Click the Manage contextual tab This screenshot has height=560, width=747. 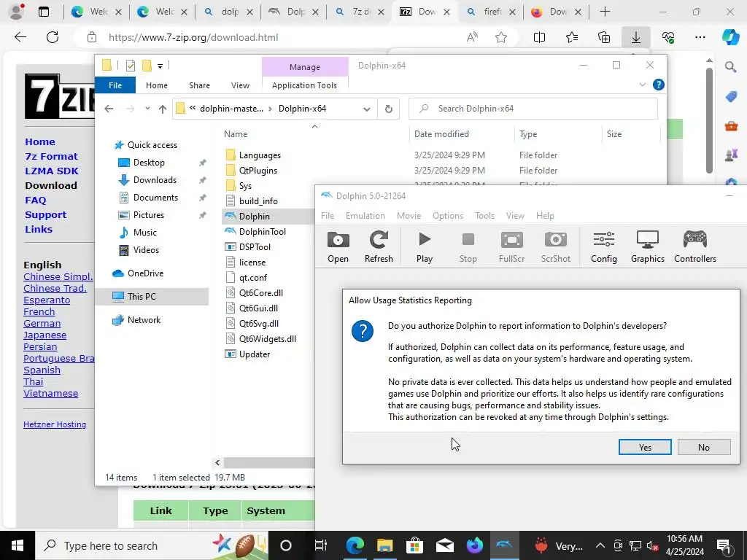pyautogui.click(x=305, y=67)
